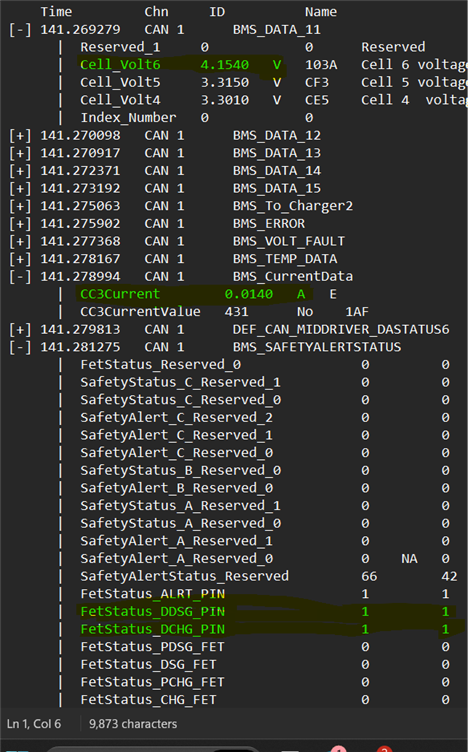Expand the BMS_DATA_13 message row

pyautogui.click(x=20, y=153)
